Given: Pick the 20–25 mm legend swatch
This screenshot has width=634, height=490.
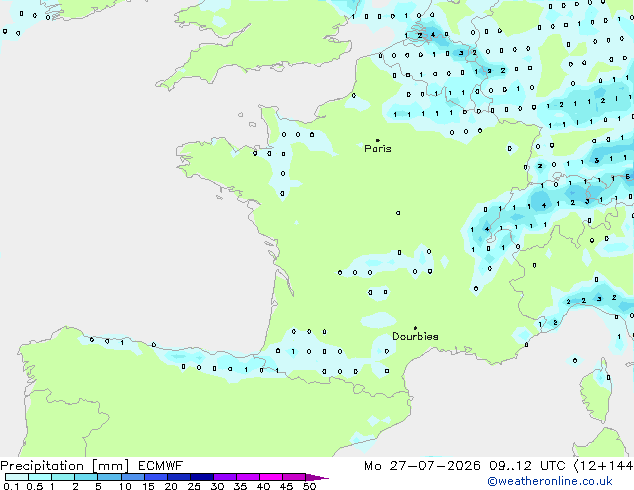Looking at the screenshot, I should 179,477.
